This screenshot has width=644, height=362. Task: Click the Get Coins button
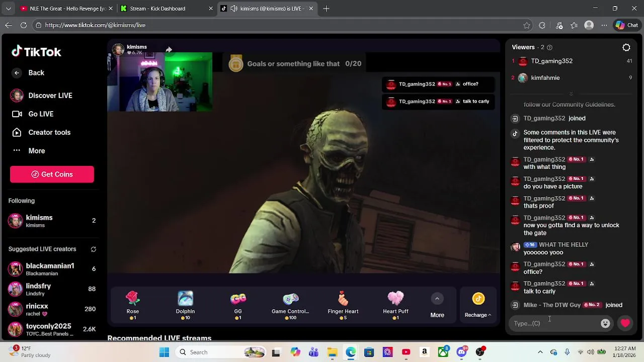click(52, 174)
